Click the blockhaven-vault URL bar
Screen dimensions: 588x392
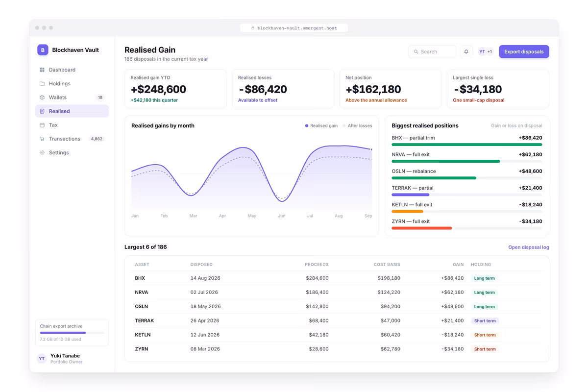pos(294,28)
